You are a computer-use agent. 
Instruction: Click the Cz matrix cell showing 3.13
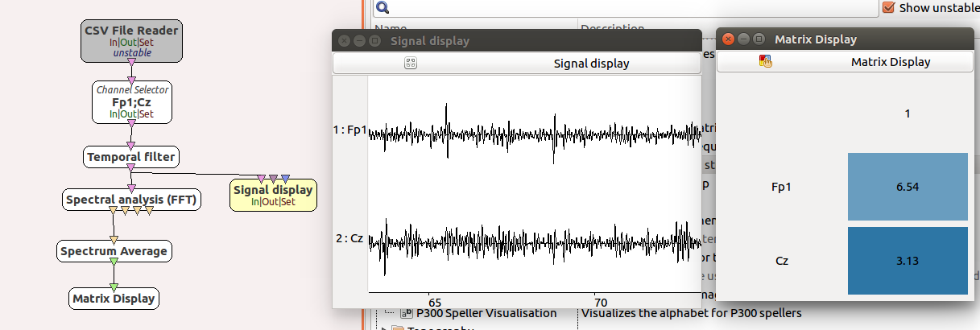(908, 260)
